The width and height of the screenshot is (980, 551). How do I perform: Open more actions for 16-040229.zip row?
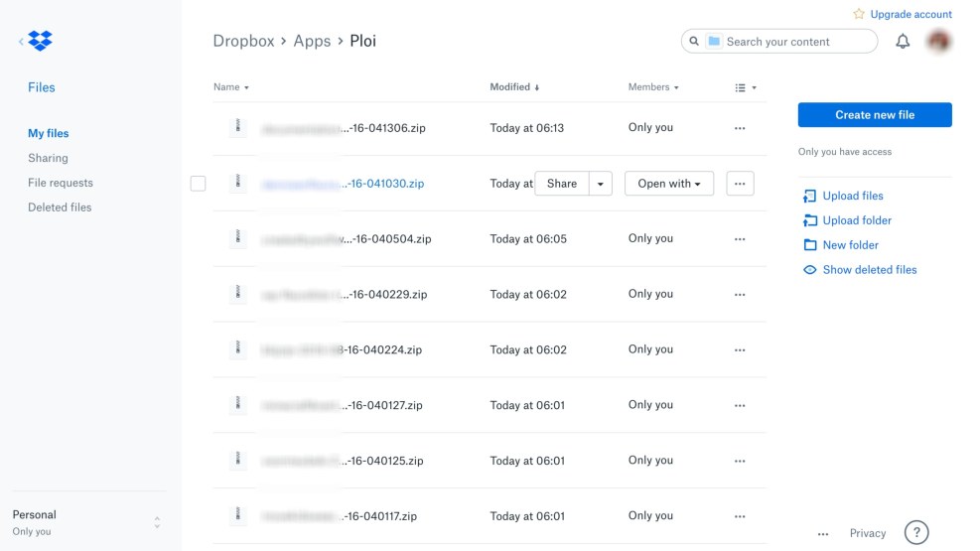click(x=740, y=294)
